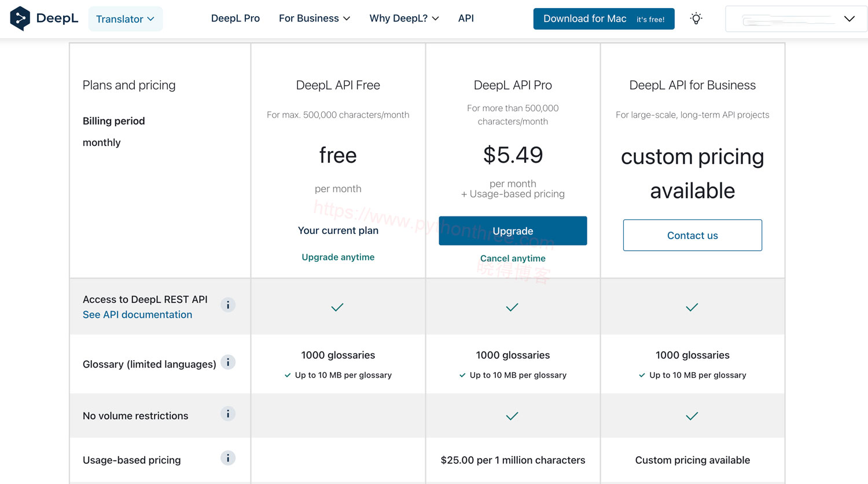
Task: Open the API navigation item
Action: click(x=466, y=19)
